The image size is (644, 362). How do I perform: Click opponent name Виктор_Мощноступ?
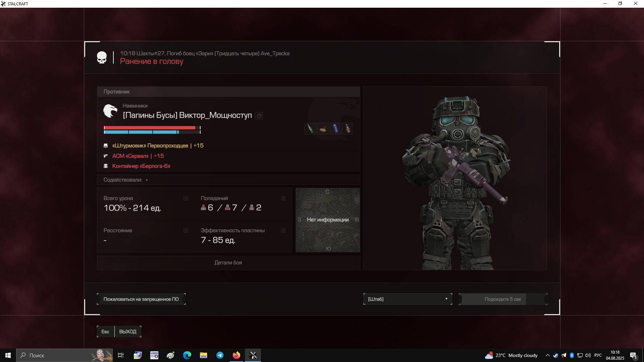coord(216,115)
